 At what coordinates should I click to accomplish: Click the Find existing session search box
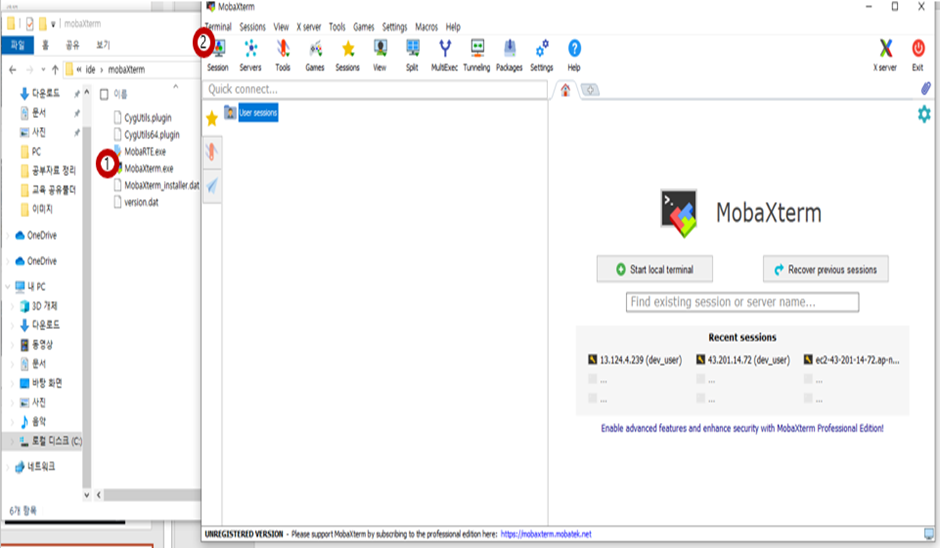point(742,302)
